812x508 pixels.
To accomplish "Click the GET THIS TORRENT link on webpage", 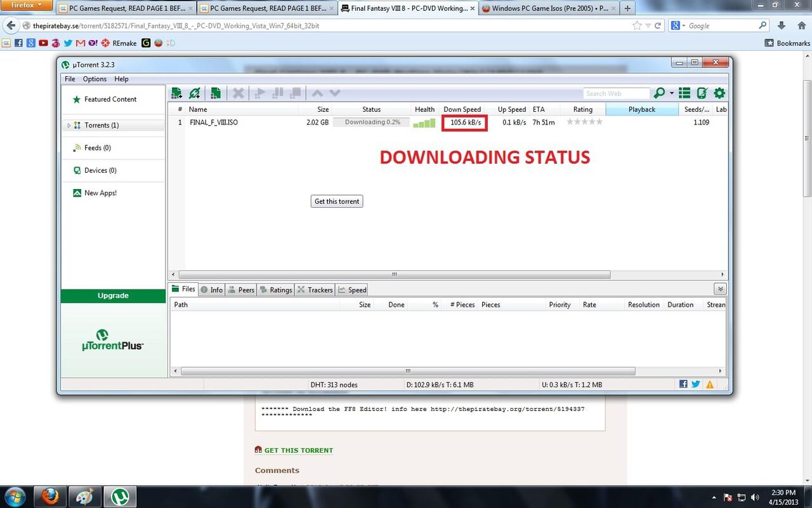I will tap(298, 450).
